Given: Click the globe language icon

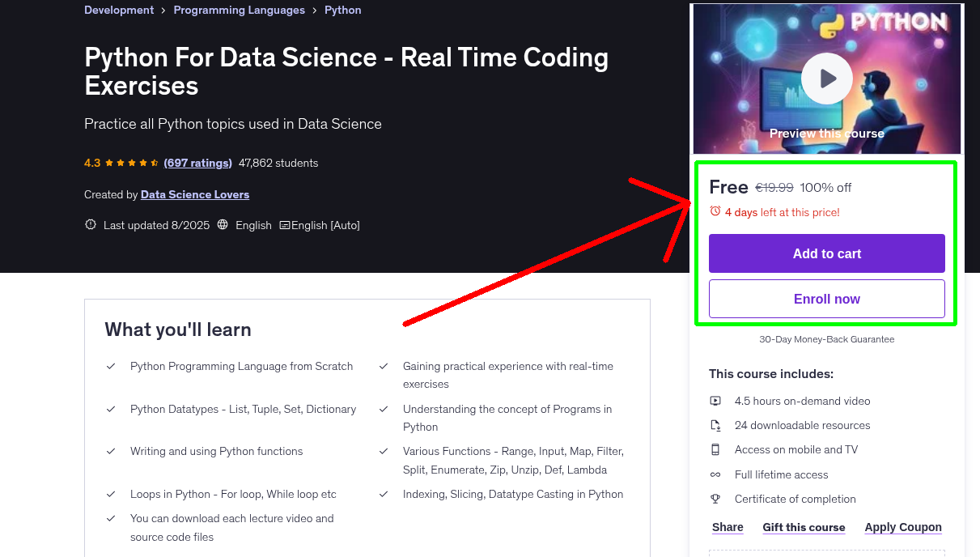Looking at the screenshot, I should click(x=223, y=225).
